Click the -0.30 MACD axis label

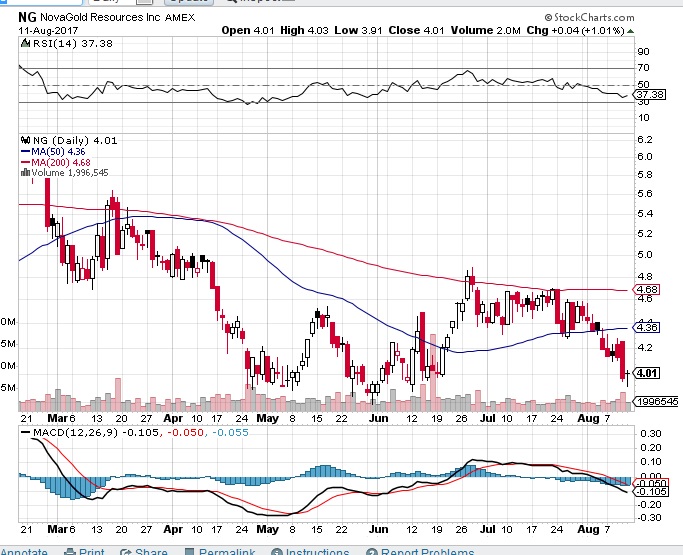tap(649, 518)
